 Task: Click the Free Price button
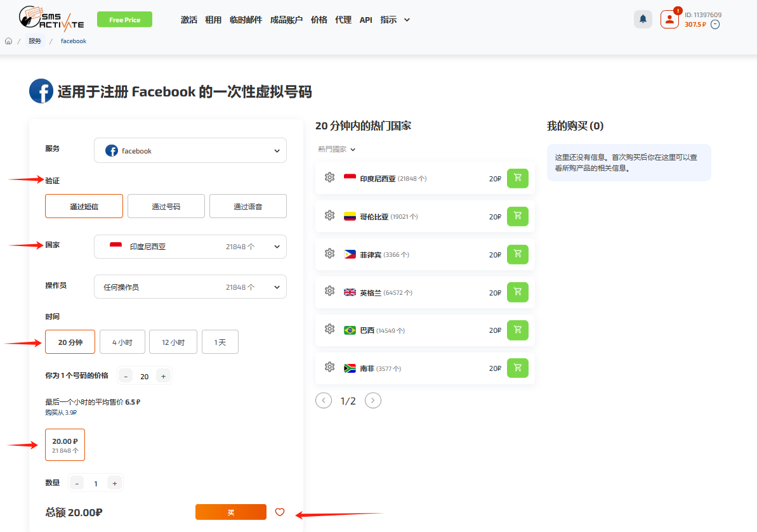[124, 19]
